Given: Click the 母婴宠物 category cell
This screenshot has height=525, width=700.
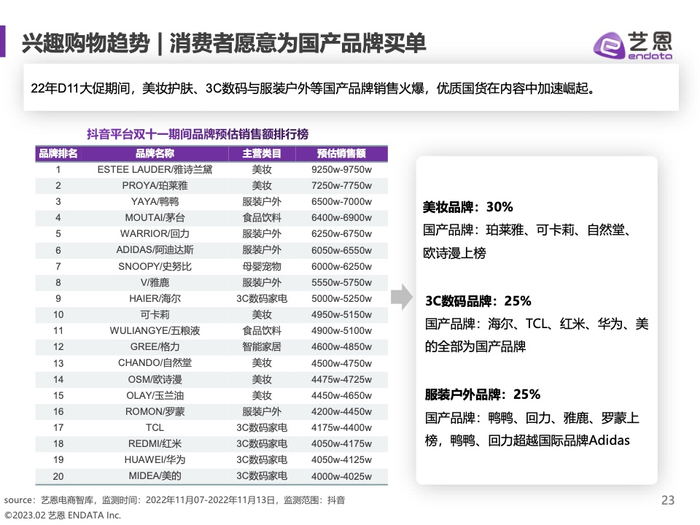Looking at the screenshot, I should [262, 267].
